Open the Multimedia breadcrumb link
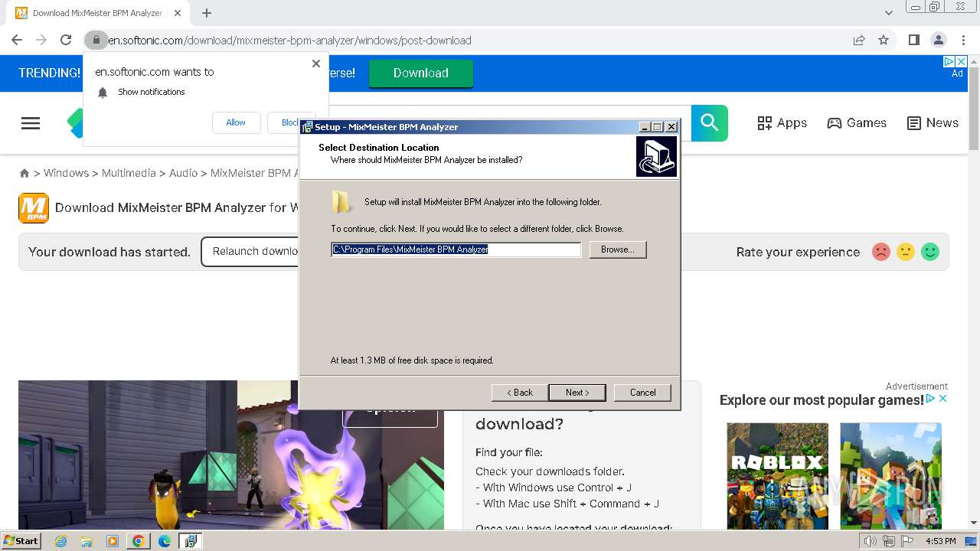 tap(129, 173)
